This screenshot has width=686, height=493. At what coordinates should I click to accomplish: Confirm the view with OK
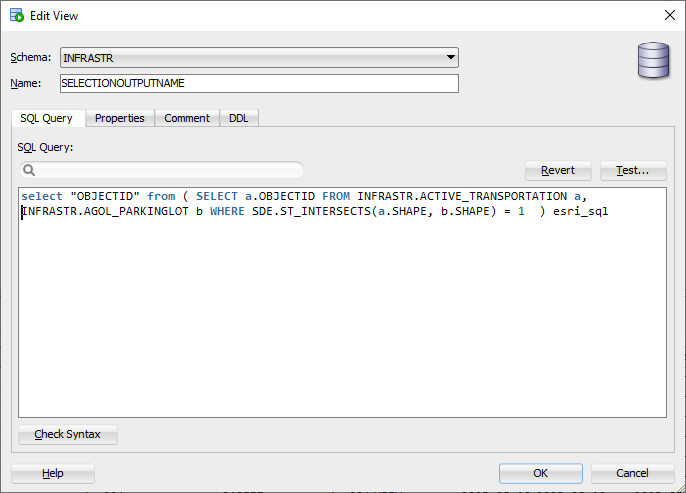540,473
